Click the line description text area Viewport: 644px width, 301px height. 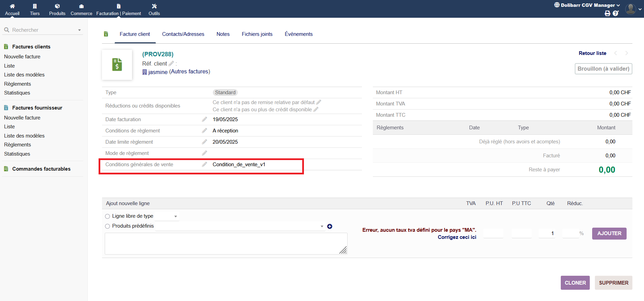click(x=225, y=243)
